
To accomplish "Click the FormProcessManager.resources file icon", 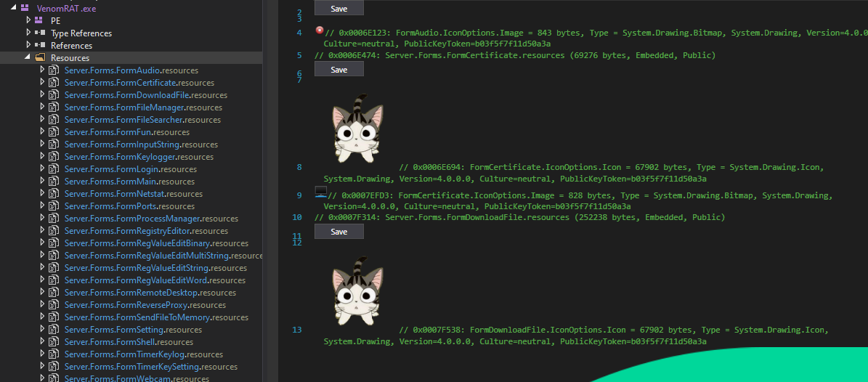I will coord(54,218).
